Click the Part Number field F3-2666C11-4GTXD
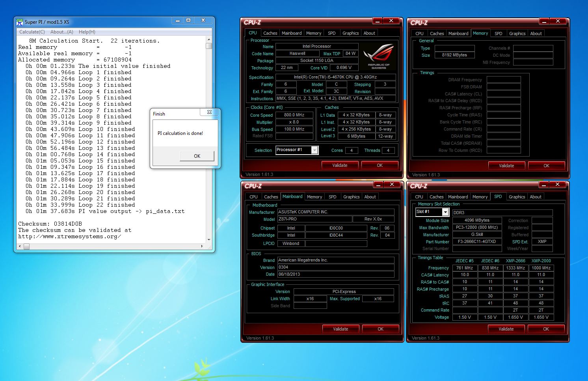Image resolution: width=588 pixels, height=381 pixels. [x=477, y=242]
